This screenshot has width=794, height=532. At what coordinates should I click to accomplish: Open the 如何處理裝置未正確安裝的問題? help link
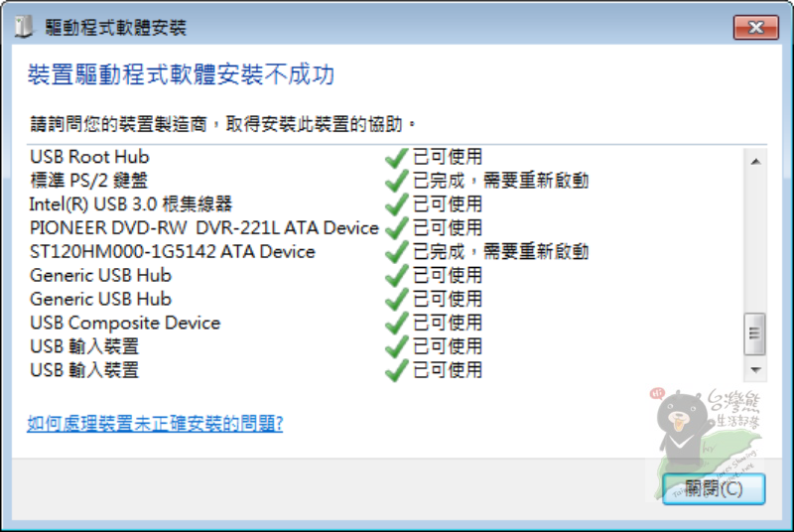click(155, 424)
